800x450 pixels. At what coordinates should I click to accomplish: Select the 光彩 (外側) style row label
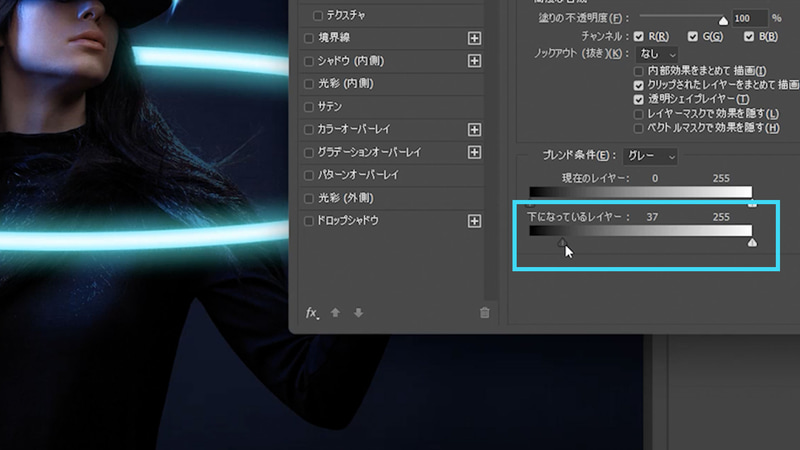[345, 198]
